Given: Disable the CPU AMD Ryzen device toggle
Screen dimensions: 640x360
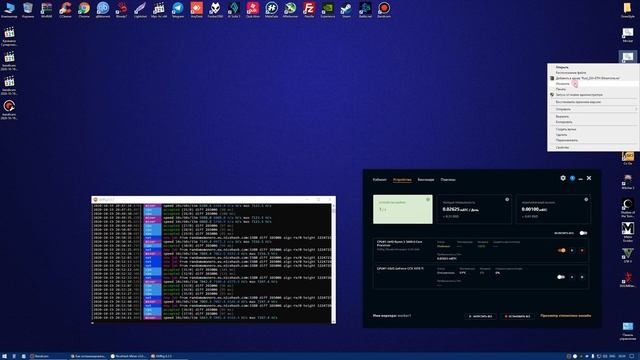Looking at the screenshot, I should 562,250.
